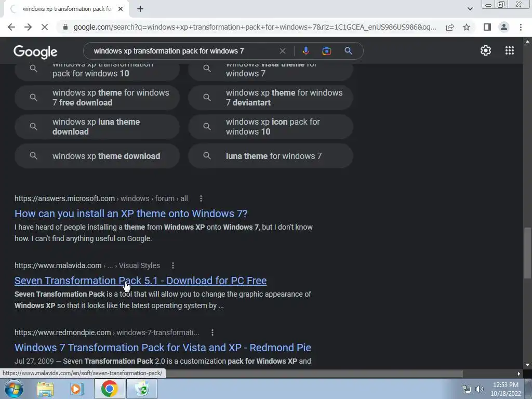Go forward in browser history
Image resolution: width=532 pixels, height=399 pixels.
[x=28, y=27]
